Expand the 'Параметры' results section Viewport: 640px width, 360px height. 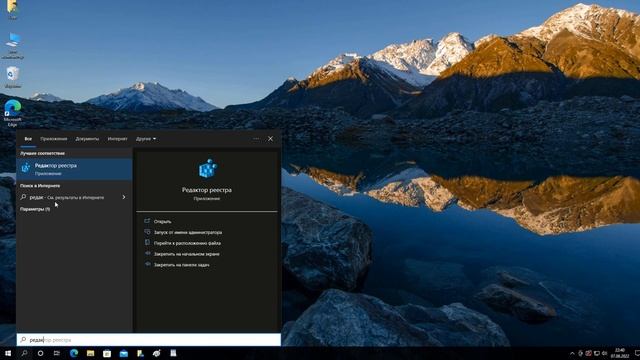[x=35, y=209]
